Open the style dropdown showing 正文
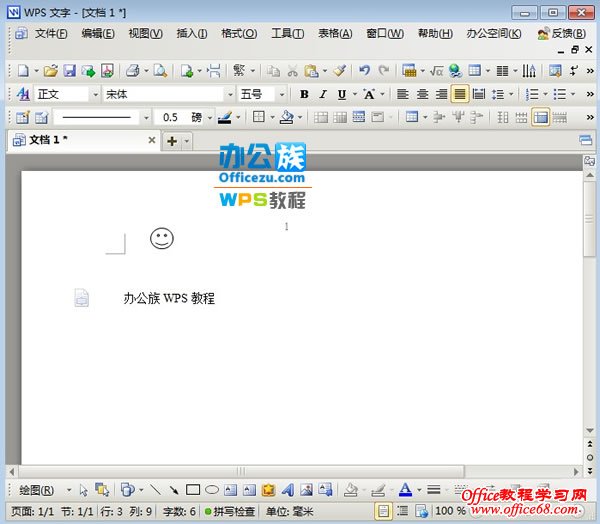 click(x=95, y=94)
